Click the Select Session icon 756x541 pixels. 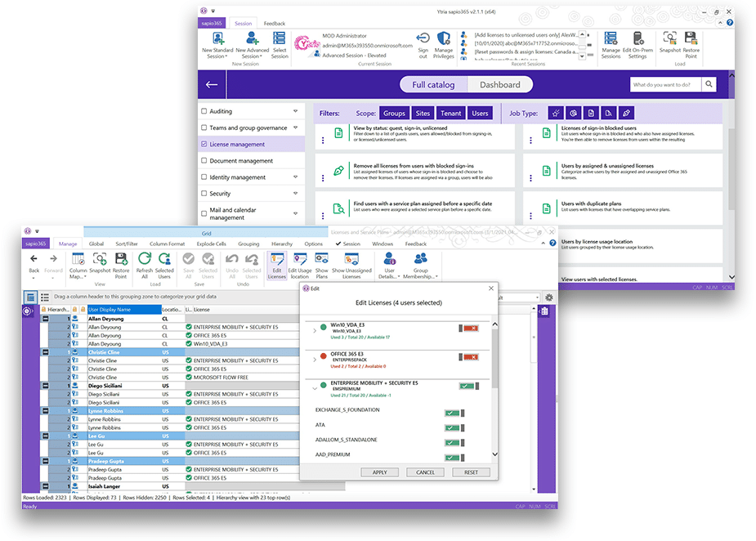pyautogui.click(x=280, y=38)
